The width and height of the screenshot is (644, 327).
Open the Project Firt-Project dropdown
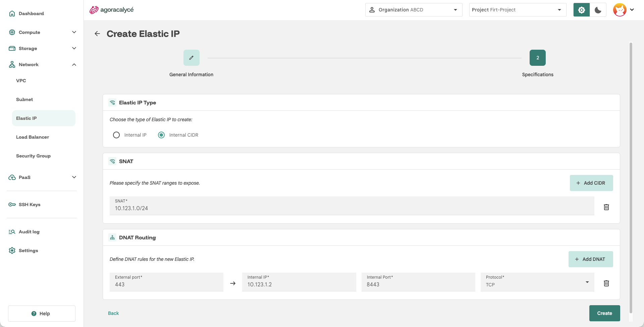coord(518,10)
